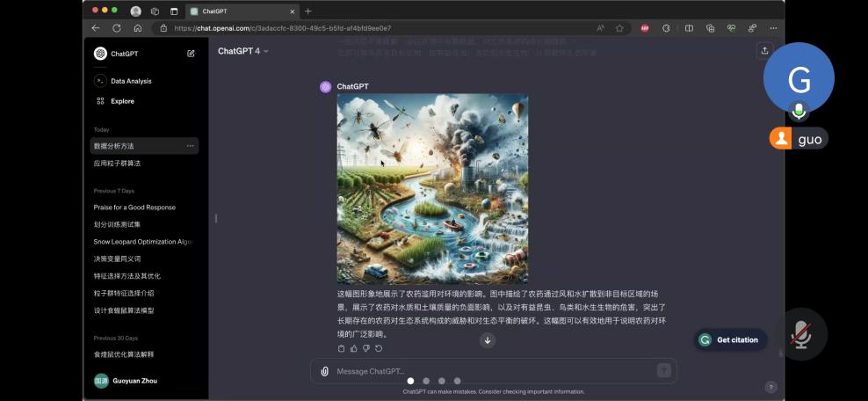Open the Data Analysis sidebar item

point(130,81)
